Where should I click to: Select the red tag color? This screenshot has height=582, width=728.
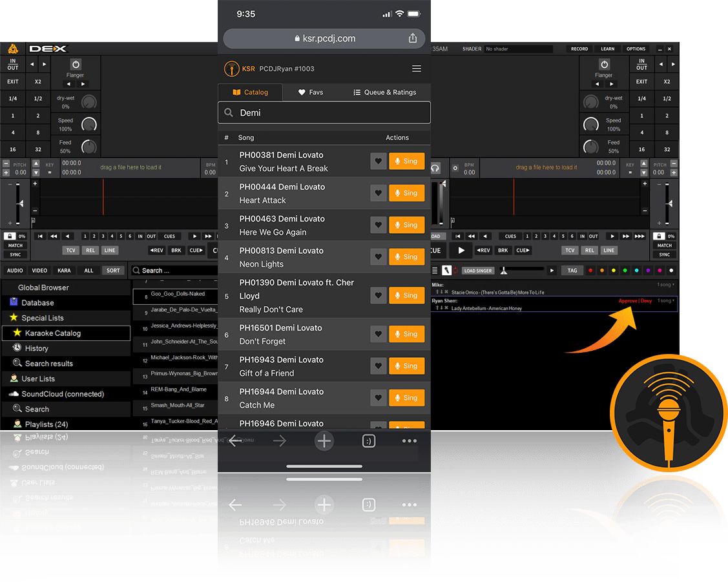pos(590,271)
